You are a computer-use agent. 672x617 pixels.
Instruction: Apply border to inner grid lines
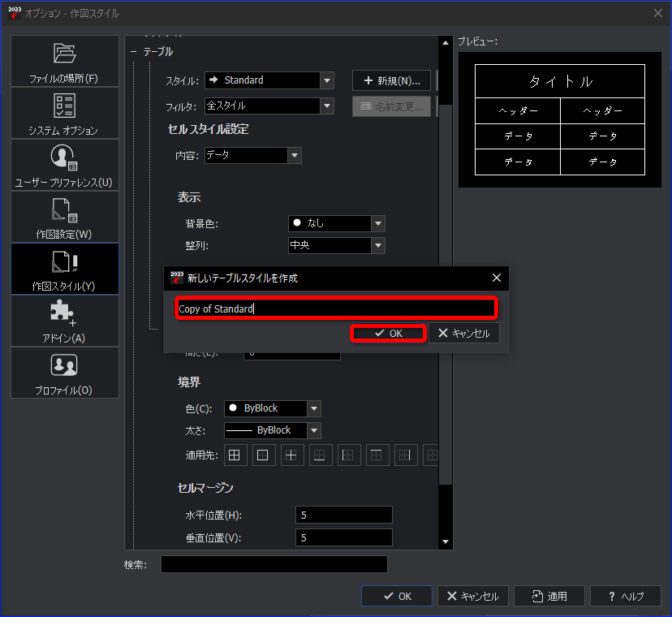click(291, 455)
